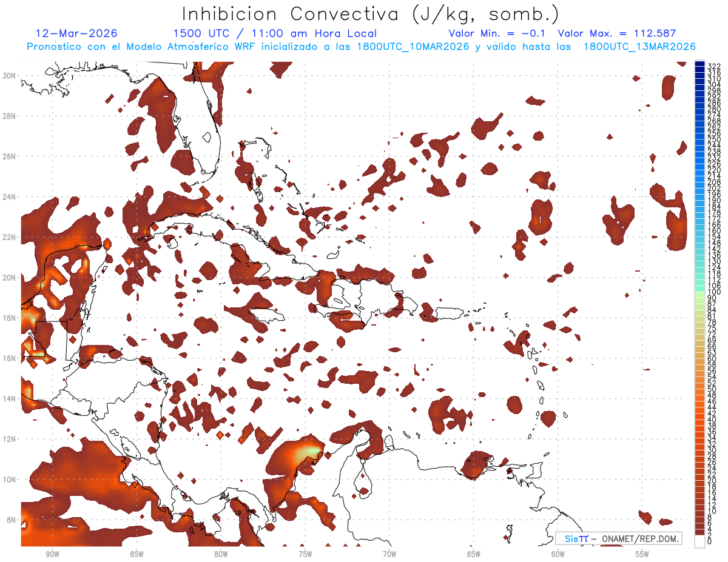
Task: Click the colorbar value '0'
Action: click(x=710, y=542)
